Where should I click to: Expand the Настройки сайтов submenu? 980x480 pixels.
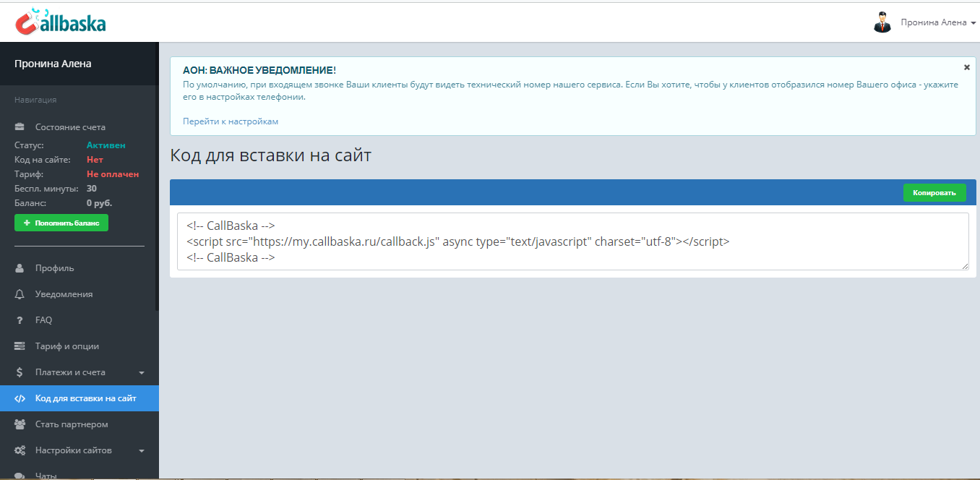coord(142,450)
